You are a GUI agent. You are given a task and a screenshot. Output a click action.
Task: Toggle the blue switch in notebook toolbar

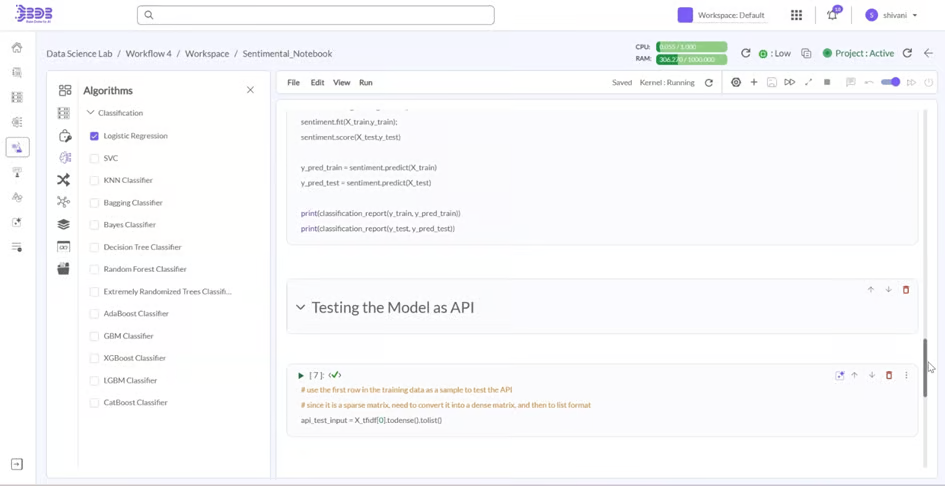click(890, 83)
